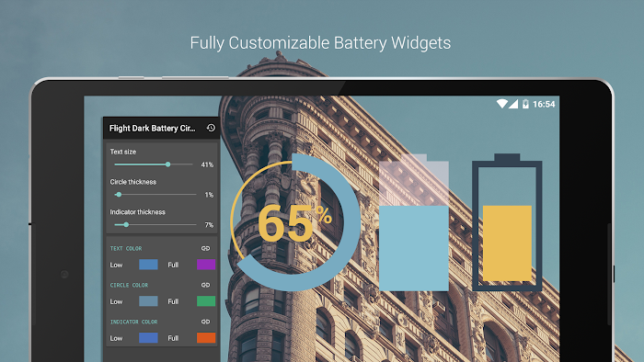Toggle the Text Color link icon
The width and height of the screenshot is (644, 362).
pos(205,248)
